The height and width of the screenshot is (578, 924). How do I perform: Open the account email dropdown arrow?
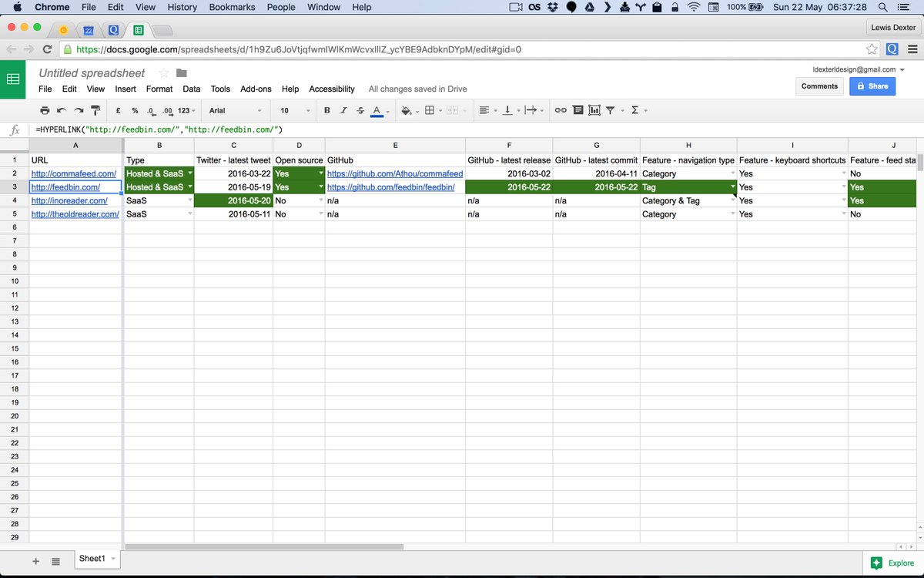tap(902, 69)
